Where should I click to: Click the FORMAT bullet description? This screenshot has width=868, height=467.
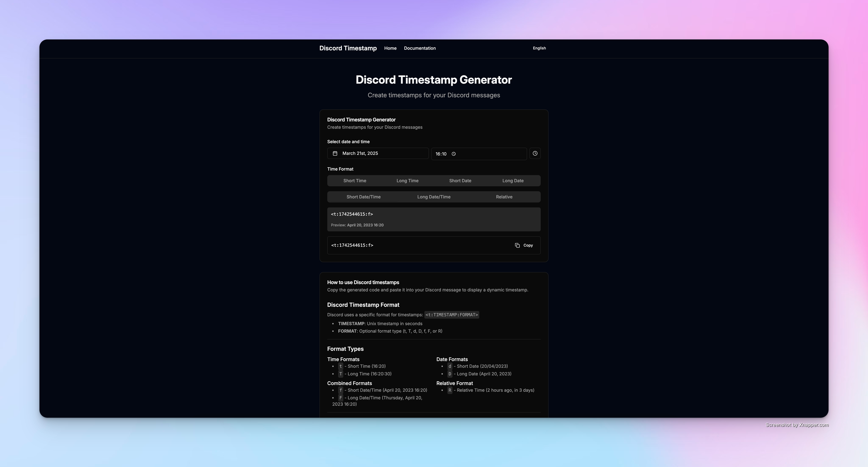point(390,331)
